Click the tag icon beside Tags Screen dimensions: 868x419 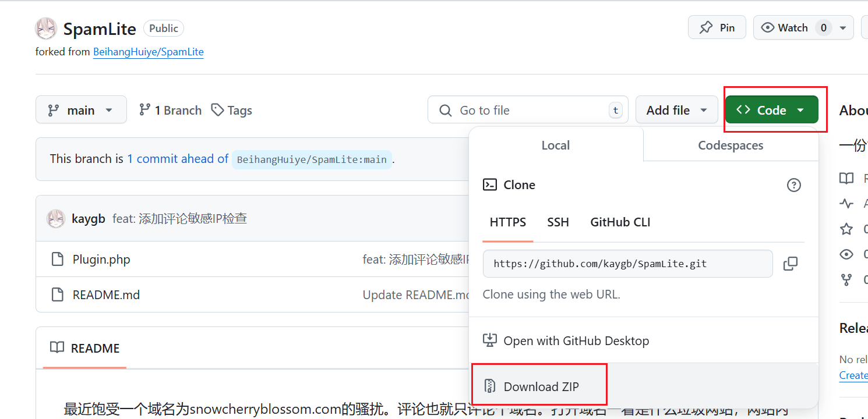coord(217,109)
